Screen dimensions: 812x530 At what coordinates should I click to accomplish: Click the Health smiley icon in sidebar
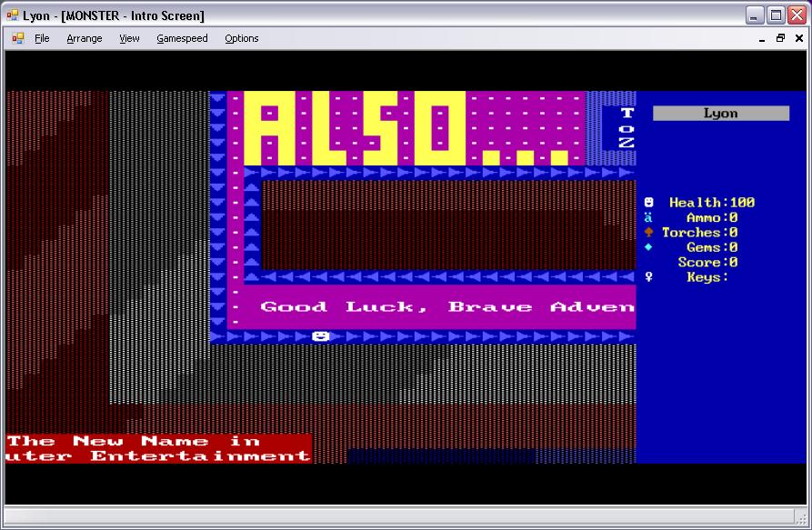pyautogui.click(x=648, y=202)
